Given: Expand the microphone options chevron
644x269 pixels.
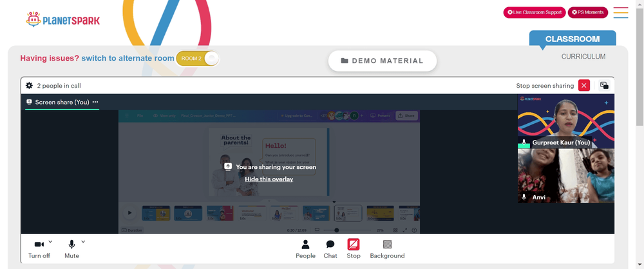Looking at the screenshot, I should click(83, 241).
